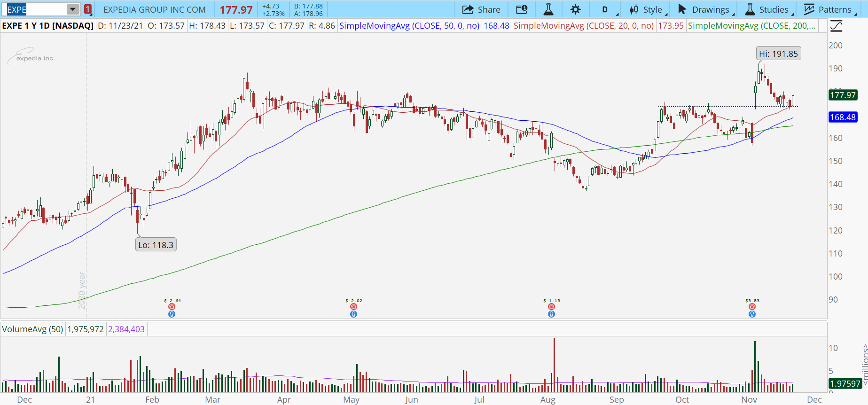Viewport: 868px width, 405px height.
Task: Click the expedia inc. logo on chart
Action: (x=31, y=56)
